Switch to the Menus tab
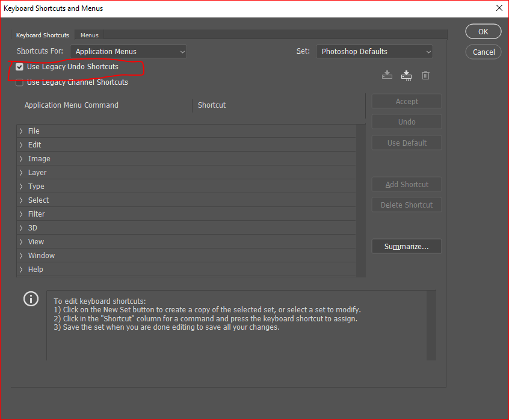Screen dimensions: 509x420 [89, 35]
